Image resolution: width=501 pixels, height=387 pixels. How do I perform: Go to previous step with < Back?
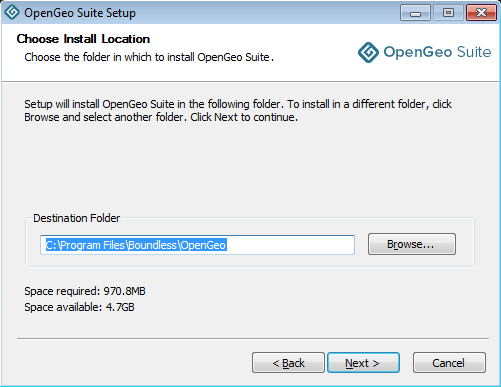pos(288,363)
